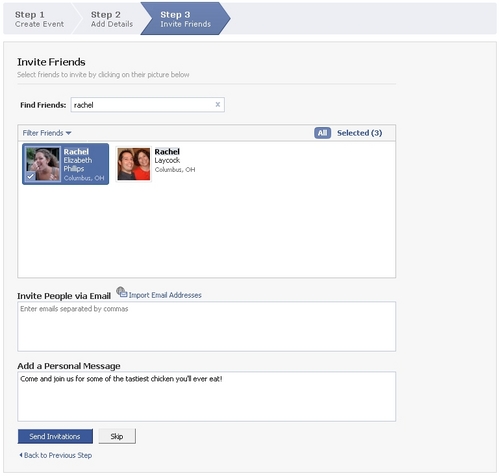Show Selected (3) friends
Screen dimensions: 500x476
(x=359, y=133)
